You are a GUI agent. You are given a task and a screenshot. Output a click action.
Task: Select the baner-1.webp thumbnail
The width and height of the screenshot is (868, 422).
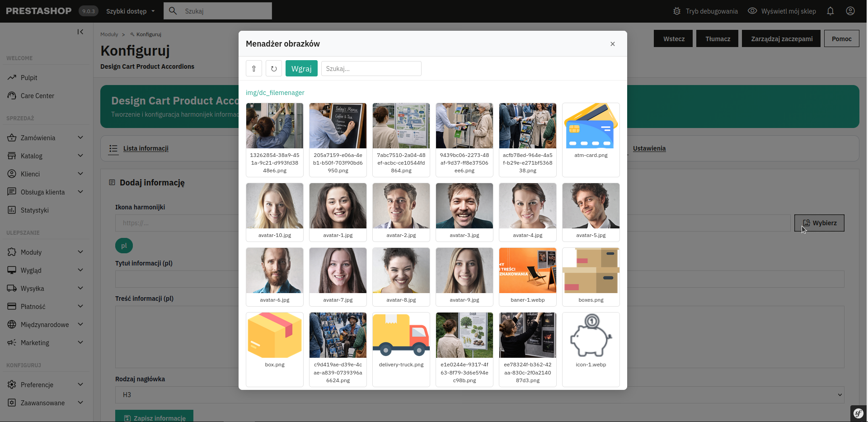528,277
